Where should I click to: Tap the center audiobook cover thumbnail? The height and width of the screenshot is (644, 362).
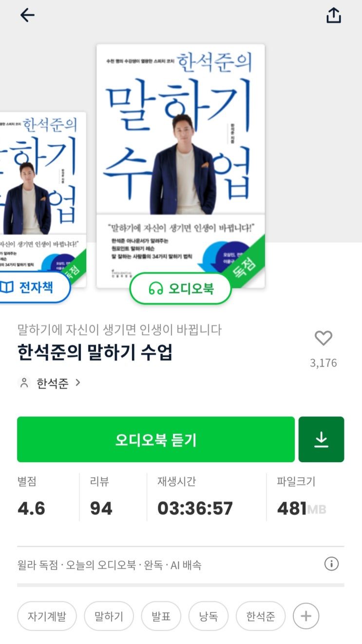181,166
